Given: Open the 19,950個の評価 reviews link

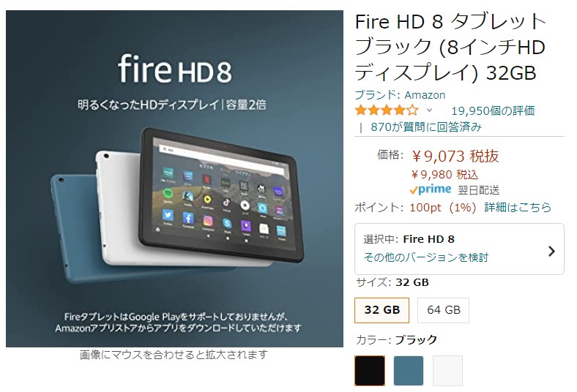Looking at the screenshot, I should point(493,110).
